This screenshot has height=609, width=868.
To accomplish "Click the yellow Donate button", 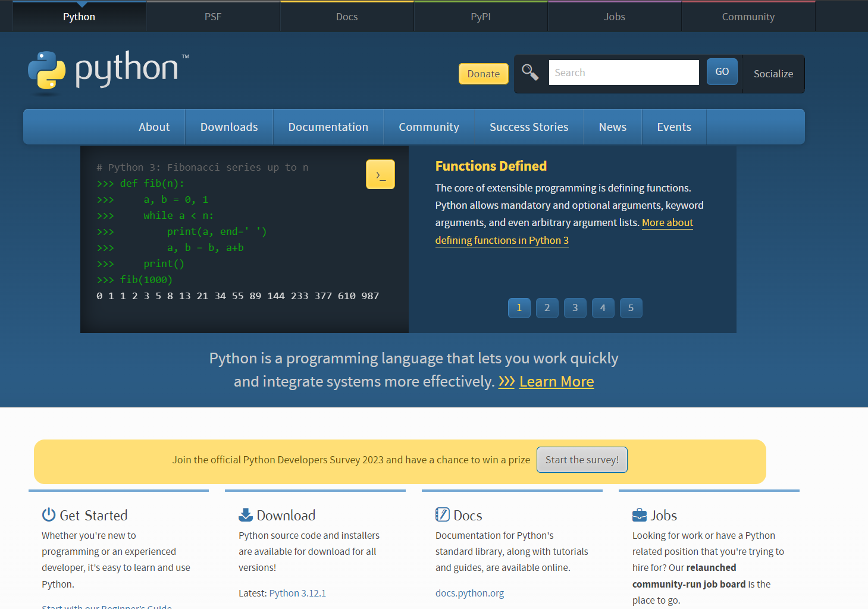I will coord(484,74).
